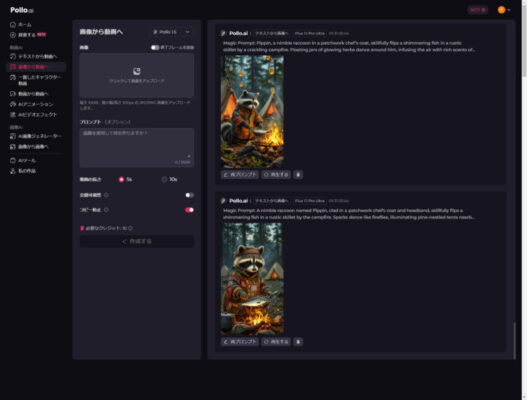This screenshot has height=400, width=527.
Task: Open the Pollo 1.5 model dropdown
Action: click(x=171, y=32)
